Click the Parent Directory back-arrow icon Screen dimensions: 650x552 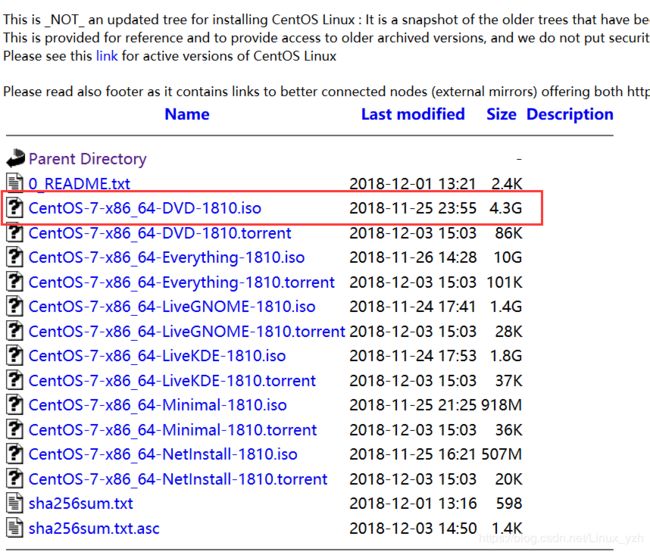click(15, 159)
